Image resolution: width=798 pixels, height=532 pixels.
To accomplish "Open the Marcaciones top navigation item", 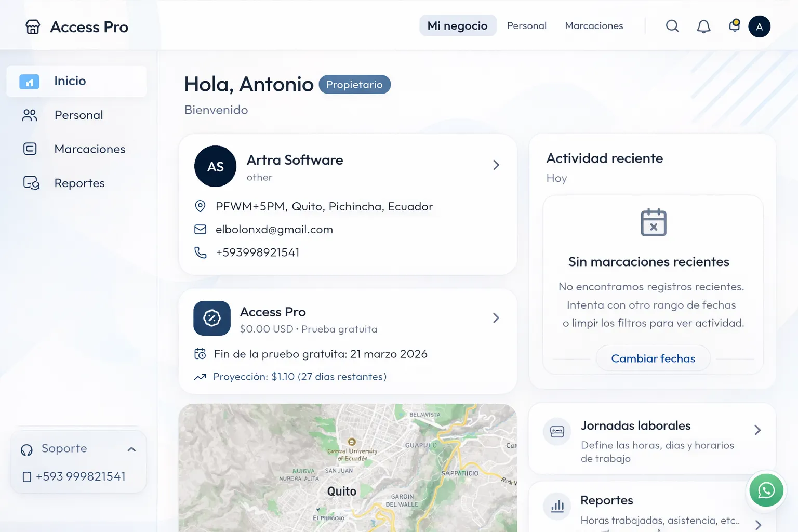I will pos(594,25).
